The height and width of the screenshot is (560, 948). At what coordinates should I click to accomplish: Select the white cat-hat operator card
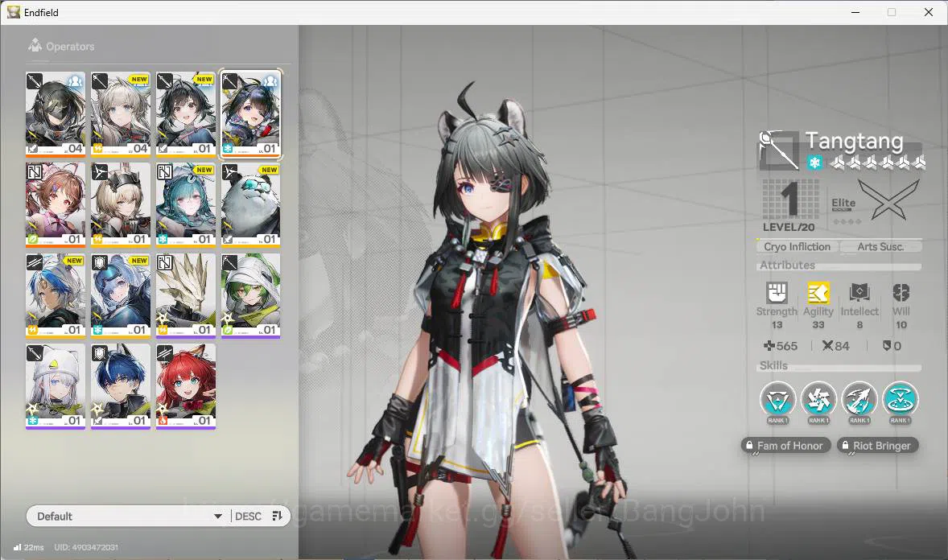point(56,386)
